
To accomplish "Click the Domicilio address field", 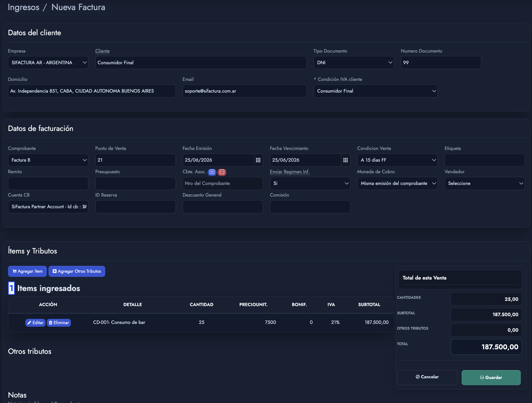I will 92,91.
